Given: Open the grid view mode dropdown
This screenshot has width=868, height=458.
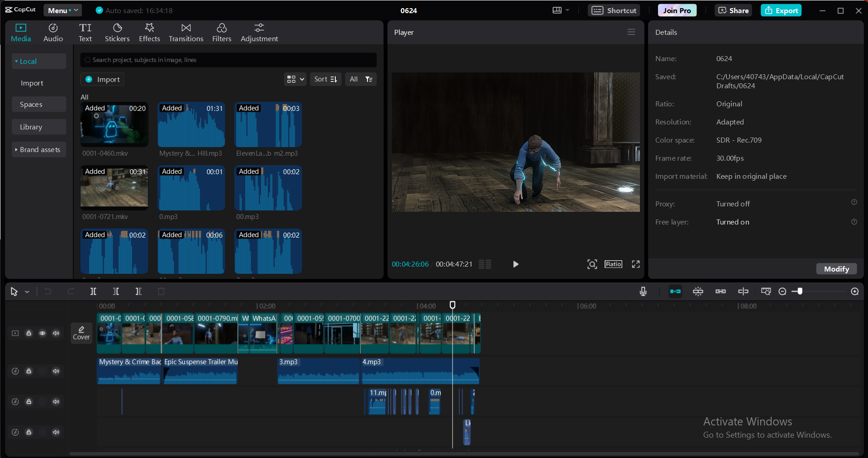Looking at the screenshot, I should tap(295, 79).
